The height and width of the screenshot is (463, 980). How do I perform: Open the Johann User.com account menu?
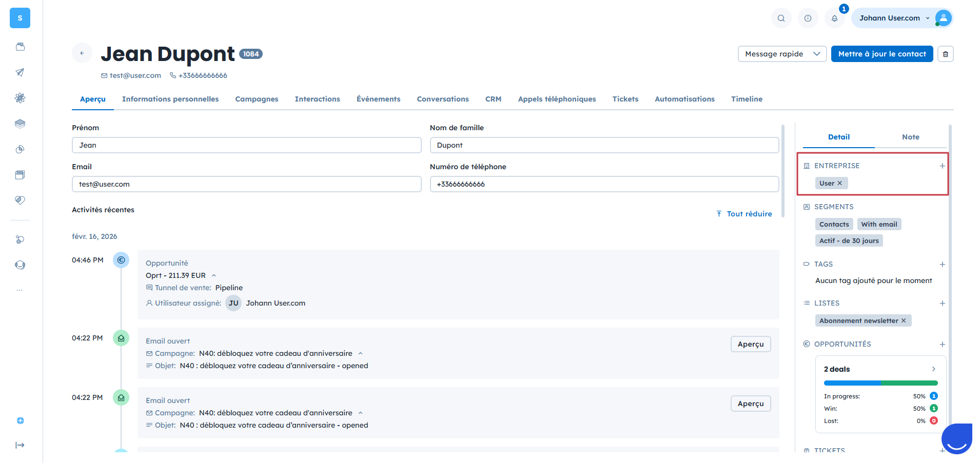(902, 18)
